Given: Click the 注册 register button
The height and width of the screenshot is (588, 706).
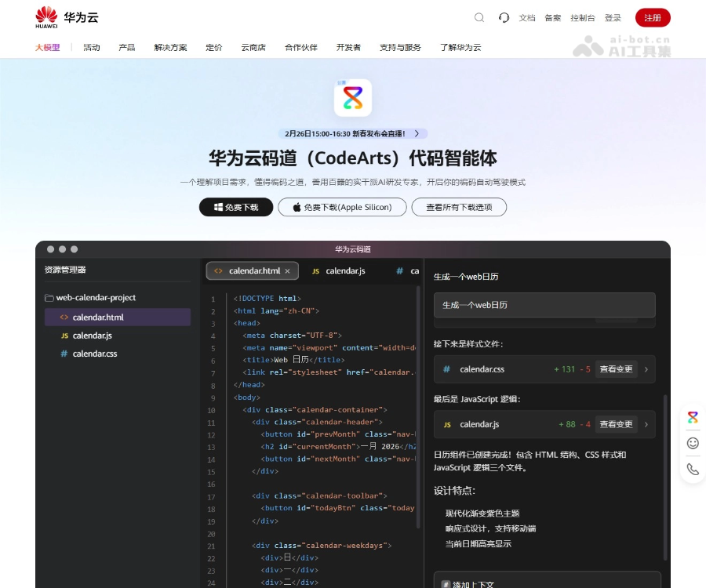Looking at the screenshot, I should click(653, 16).
